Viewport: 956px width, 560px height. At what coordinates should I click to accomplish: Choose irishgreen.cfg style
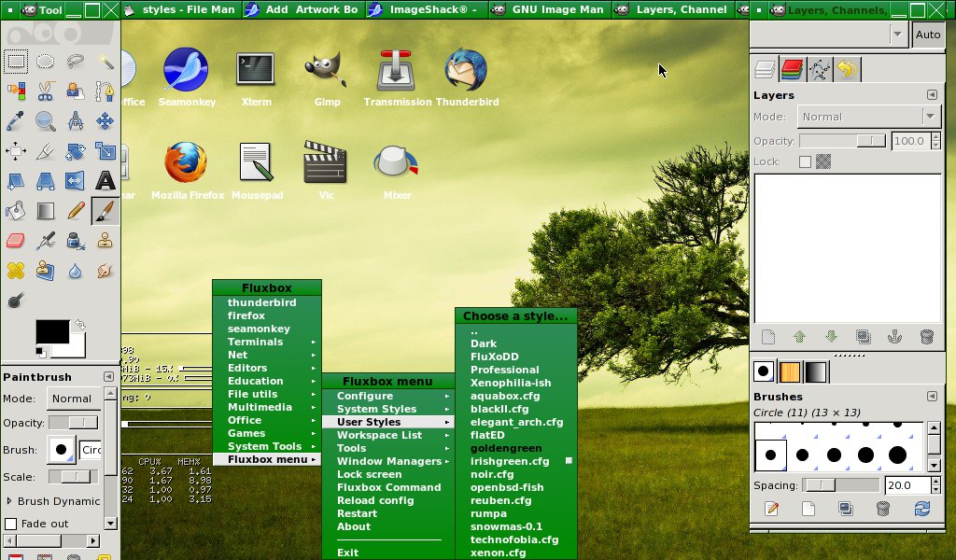[x=515, y=461]
